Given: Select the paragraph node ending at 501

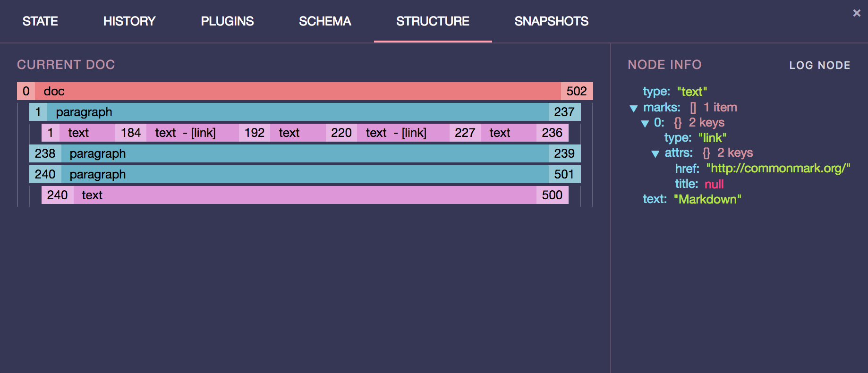Looking at the screenshot, I should coord(305,174).
